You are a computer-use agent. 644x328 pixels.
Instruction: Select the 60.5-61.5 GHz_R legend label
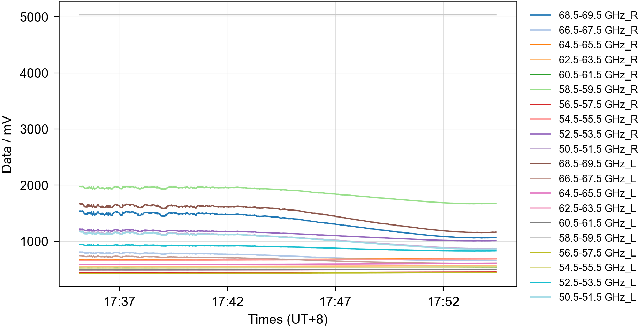598,75
